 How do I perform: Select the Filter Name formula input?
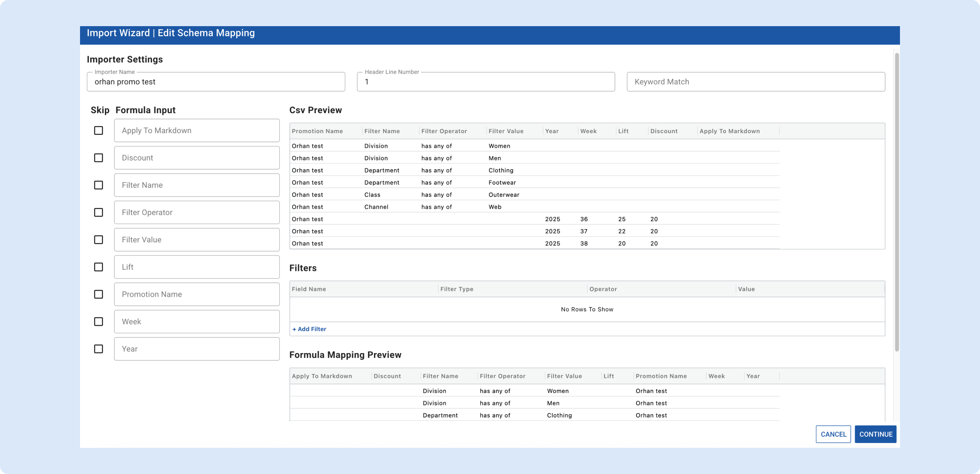pyautogui.click(x=197, y=185)
